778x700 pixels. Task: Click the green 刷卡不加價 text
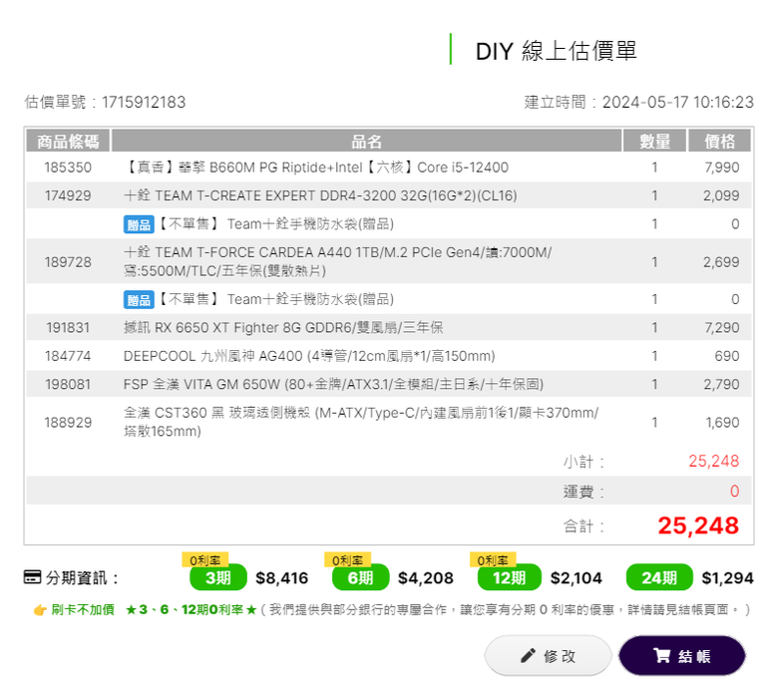coord(83,609)
